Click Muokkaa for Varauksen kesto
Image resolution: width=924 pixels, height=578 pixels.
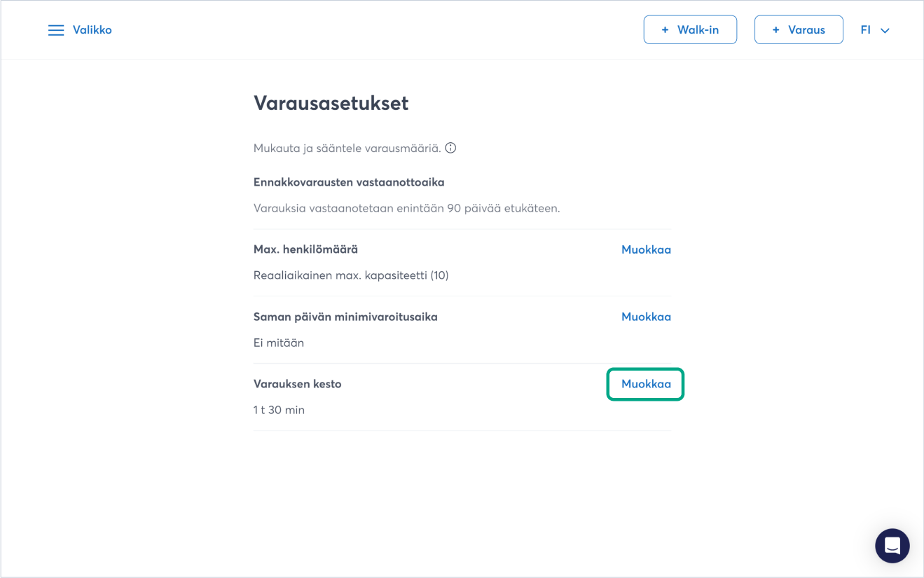pos(646,384)
